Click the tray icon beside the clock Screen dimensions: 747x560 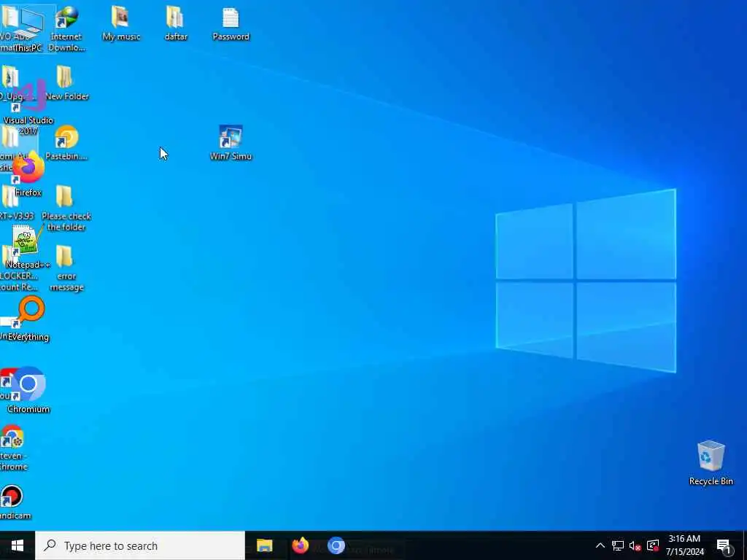(x=653, y=545)
